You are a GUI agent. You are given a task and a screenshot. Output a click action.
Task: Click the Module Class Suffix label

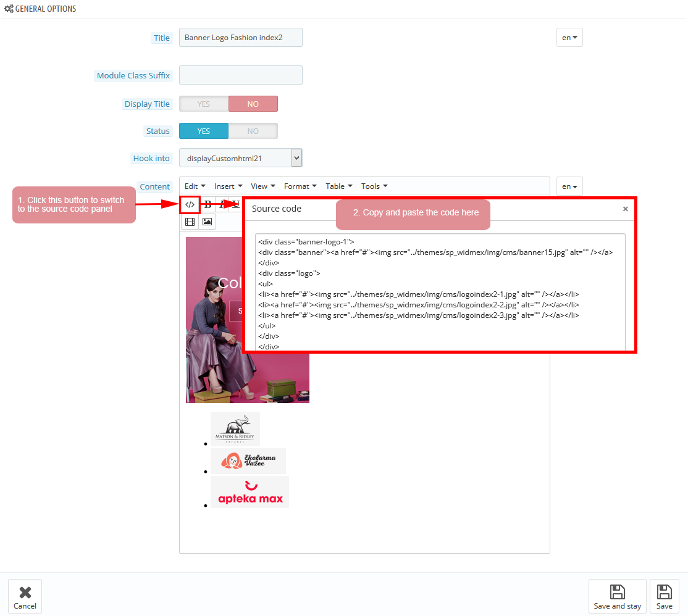pyautogui.click(x=133, y=75)
